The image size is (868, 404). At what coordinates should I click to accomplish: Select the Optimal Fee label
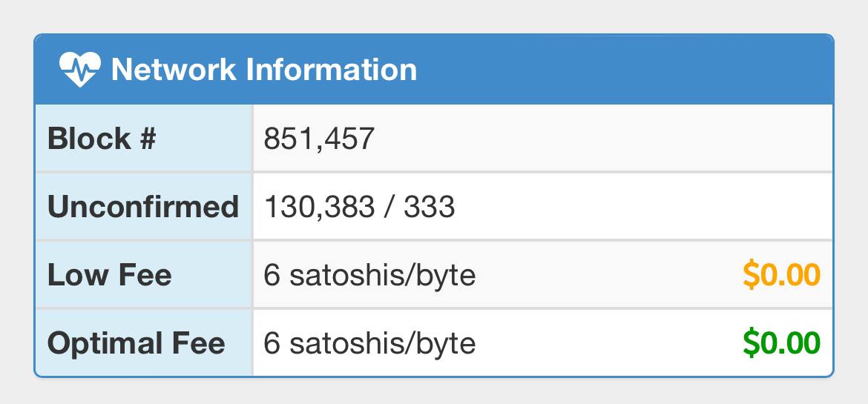137,343
